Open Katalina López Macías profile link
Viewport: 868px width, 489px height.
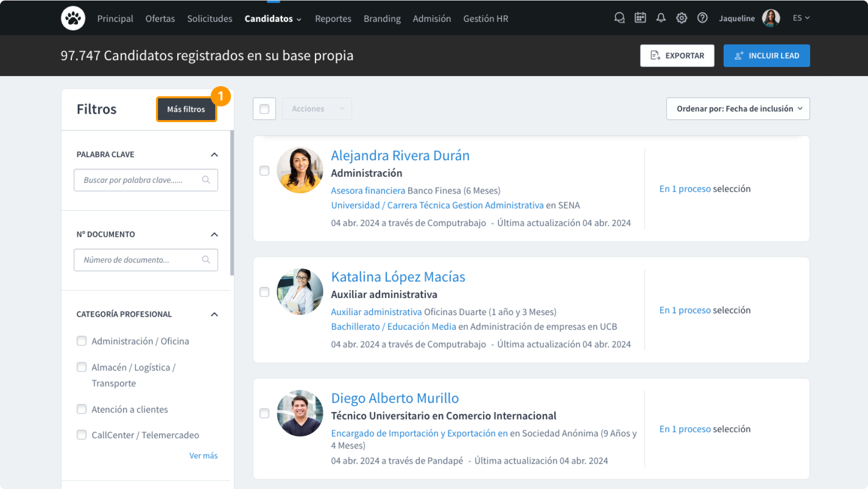click(398, 277)
